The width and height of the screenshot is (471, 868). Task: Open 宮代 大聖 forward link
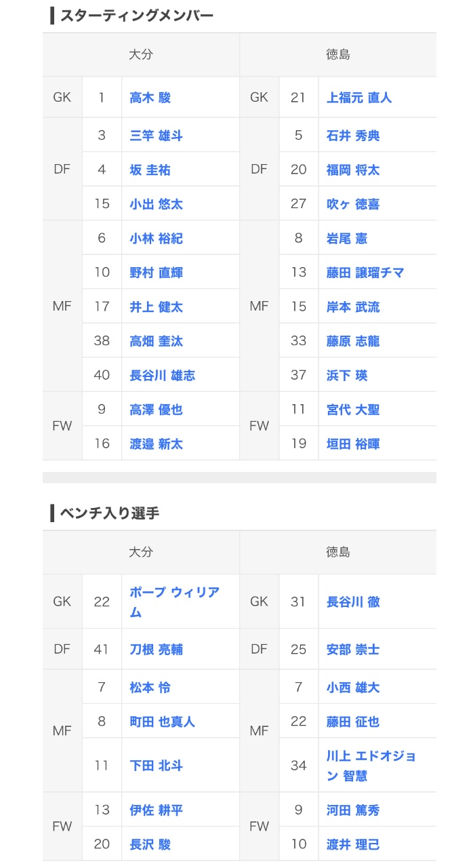click(353, 410)
